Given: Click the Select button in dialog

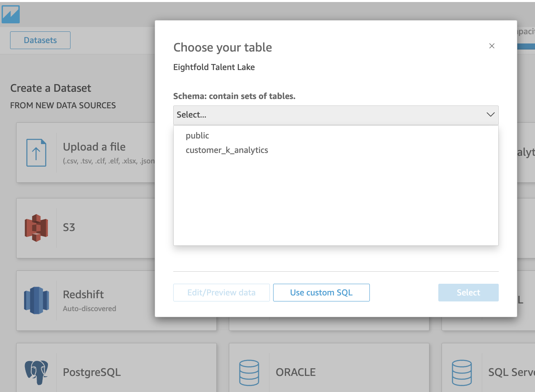Looking at the screenshot, I should tap(469, 293).
